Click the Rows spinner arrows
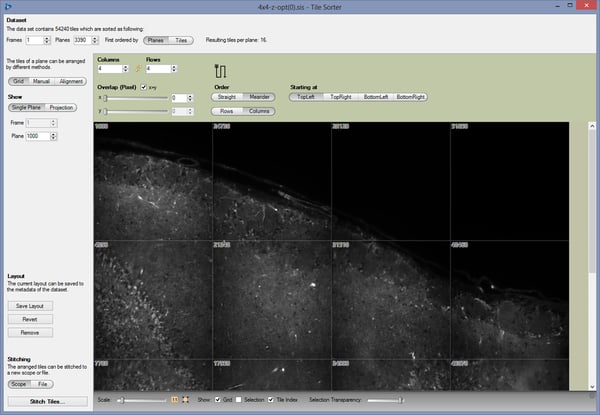 point(174,68)
